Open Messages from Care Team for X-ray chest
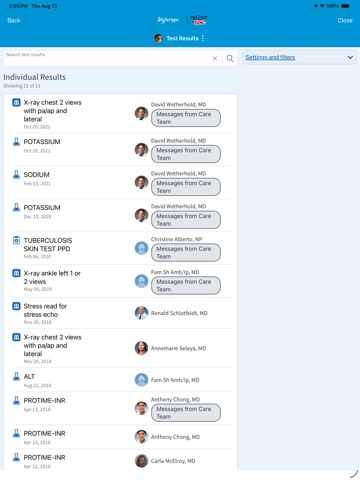Viewport: 360px width, 480px height. (x=186, y=118)
